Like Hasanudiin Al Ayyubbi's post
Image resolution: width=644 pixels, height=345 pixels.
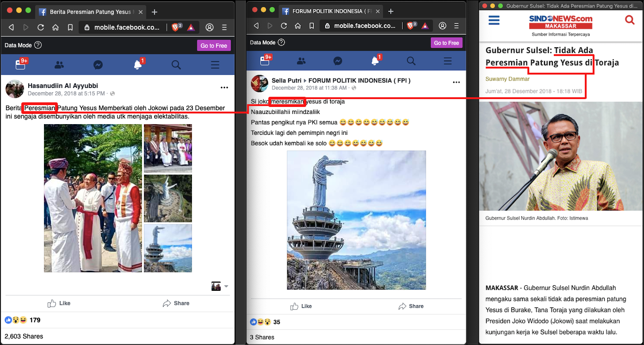[x=59, y=303]
